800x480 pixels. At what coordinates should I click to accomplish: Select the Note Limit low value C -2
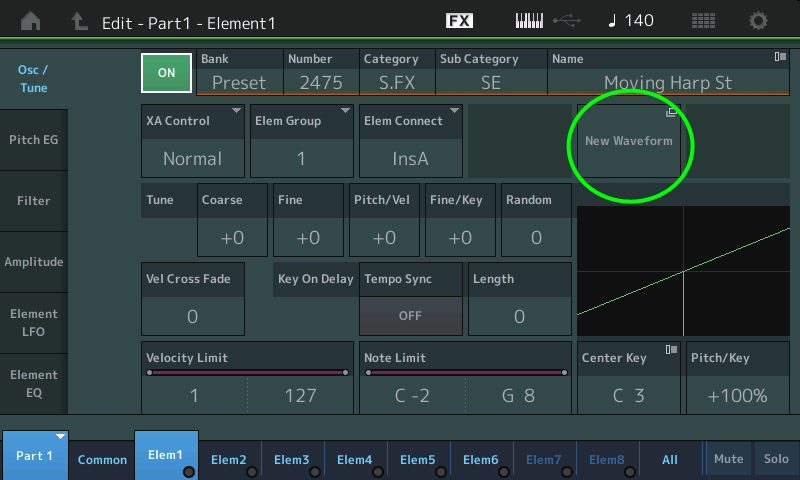click(412, 395)
